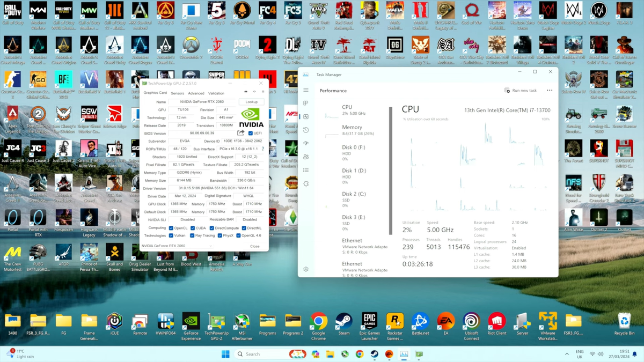Open Windows Start button on taskbar
The width and height of the screenshot is (644, 362).
[226, 354]
